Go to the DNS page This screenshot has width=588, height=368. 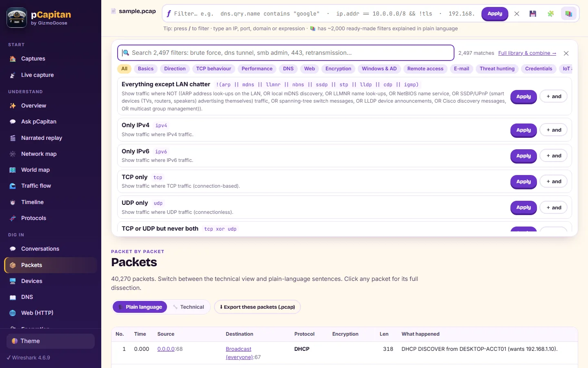[x=51, y=297]
